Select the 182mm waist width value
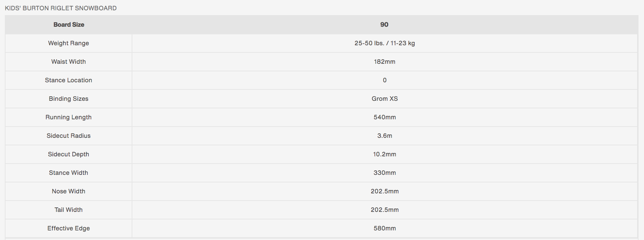Image resolution: width=644 pixels, height=240 pixels. (x=384, y=62)
